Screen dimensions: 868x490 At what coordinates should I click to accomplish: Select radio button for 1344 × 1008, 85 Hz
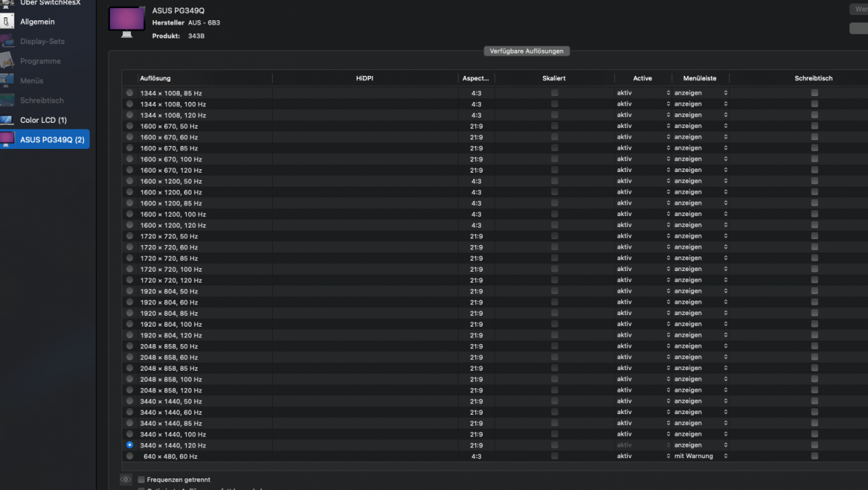129,93
